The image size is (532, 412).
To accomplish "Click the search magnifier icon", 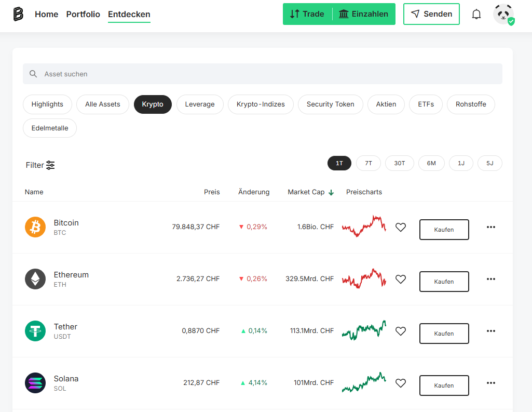I will click(x=33, y=74).
